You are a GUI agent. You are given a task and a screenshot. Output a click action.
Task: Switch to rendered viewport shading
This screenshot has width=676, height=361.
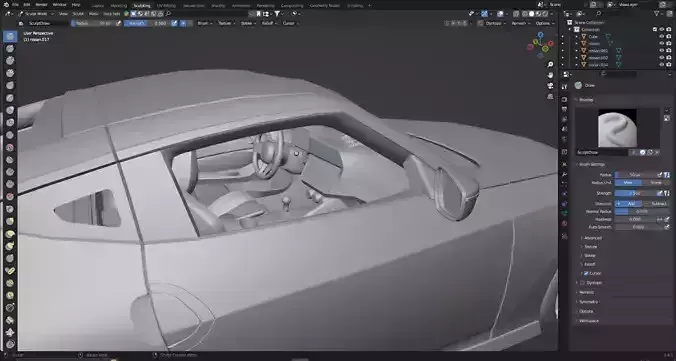click(545, 14)
